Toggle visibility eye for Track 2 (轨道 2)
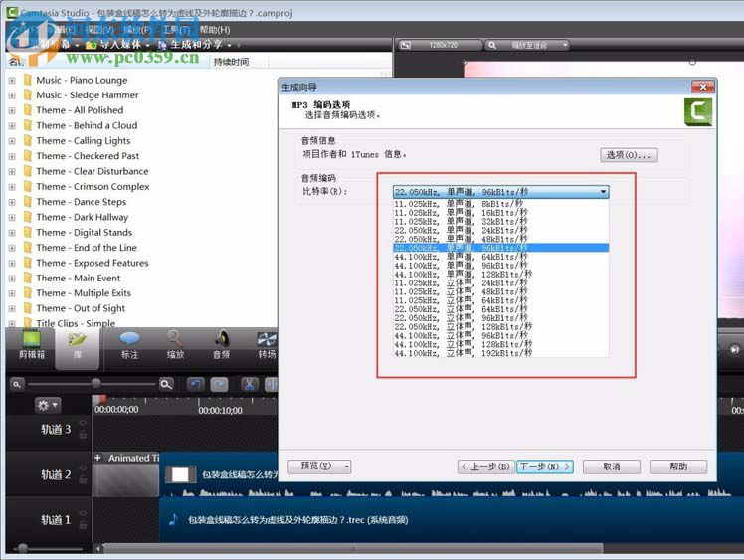 tap(83, 468)
